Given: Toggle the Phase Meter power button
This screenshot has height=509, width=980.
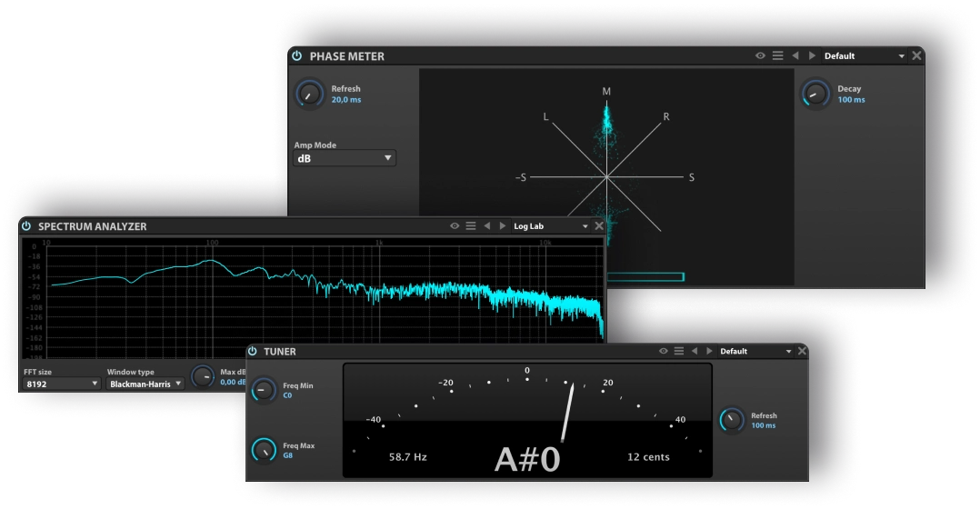Looking at the screenshot, I should 296,56.
